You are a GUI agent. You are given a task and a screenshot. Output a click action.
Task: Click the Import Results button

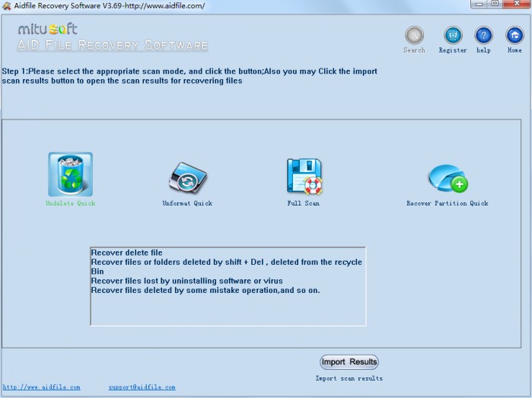(349, 362)
